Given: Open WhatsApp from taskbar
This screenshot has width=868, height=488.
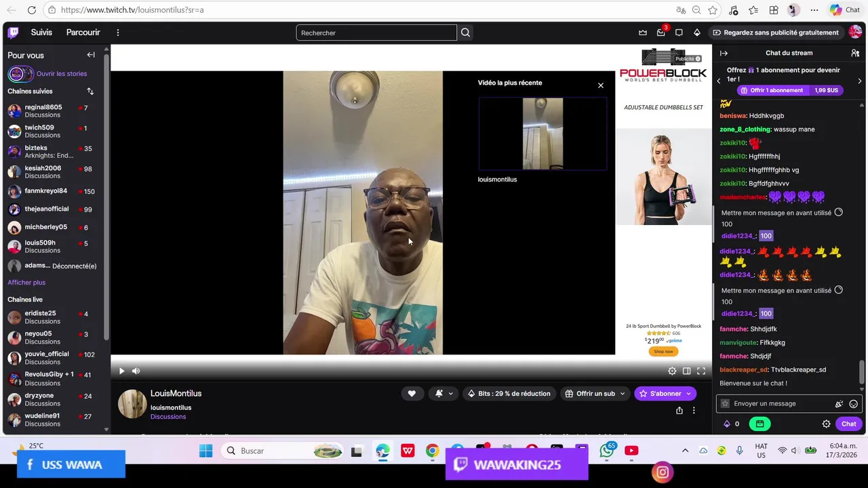Looking at the screenshot, I should [x=608, y=451].
